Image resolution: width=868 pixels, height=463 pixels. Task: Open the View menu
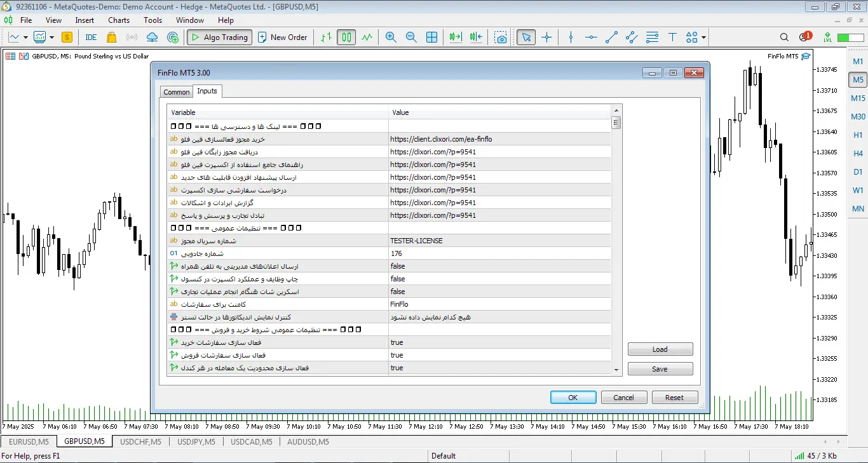click(54, 20)
